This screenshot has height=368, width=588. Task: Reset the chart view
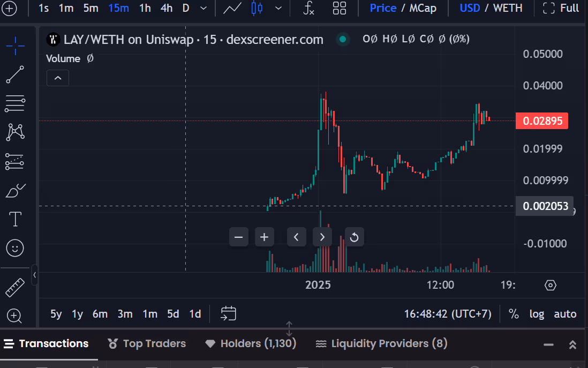coord(354,237)
